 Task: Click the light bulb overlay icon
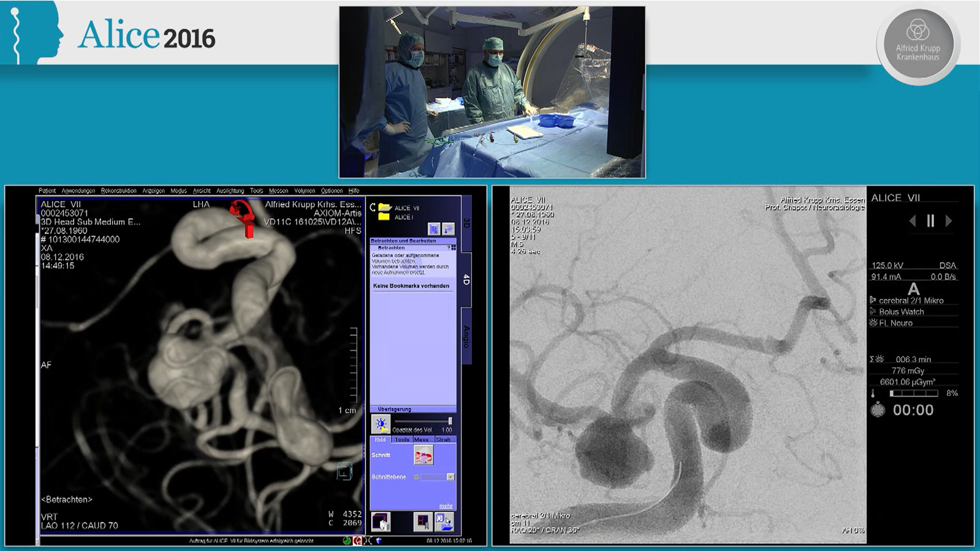(x=381, y=424)
